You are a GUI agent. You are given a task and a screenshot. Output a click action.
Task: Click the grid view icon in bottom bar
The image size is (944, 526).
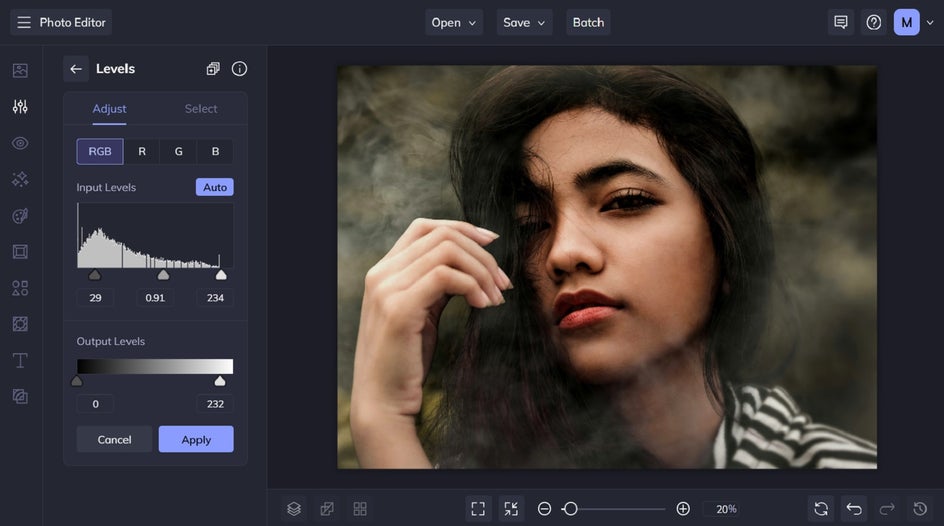coord(360,509)
